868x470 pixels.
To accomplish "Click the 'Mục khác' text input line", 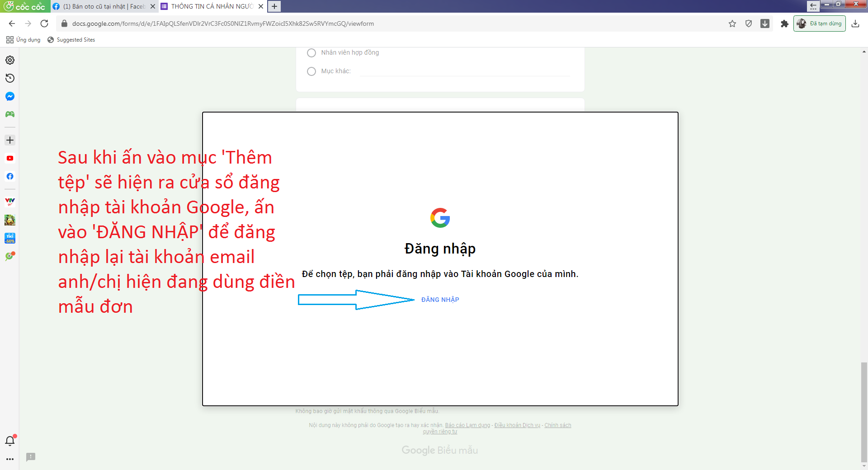I will pyautogui.click(x=465, y=71).
